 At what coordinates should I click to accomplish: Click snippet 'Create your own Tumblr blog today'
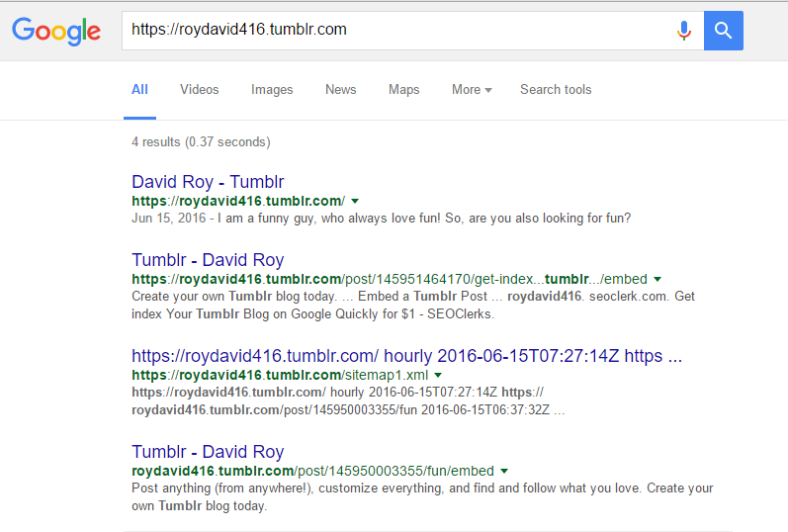coord(233,297)
